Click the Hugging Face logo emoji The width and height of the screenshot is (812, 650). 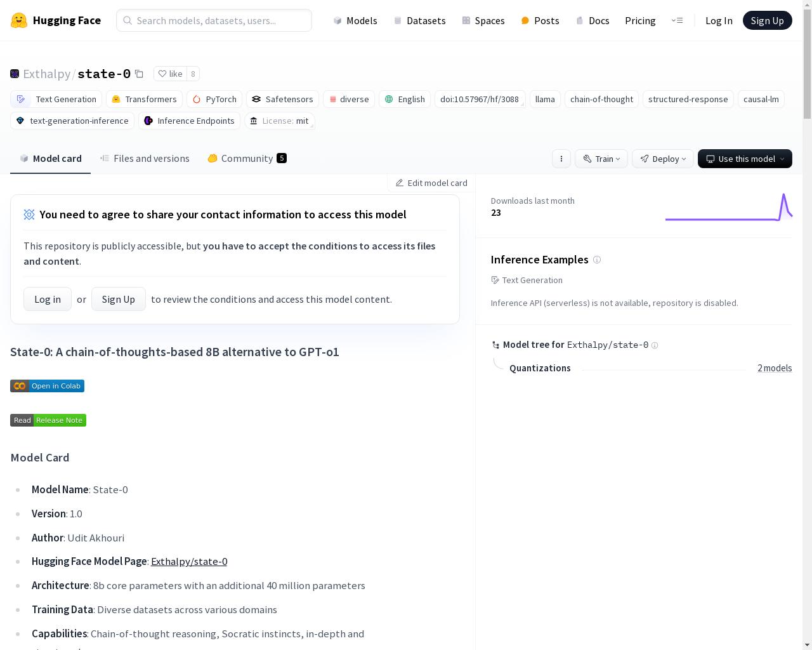(x=19, y=20)
